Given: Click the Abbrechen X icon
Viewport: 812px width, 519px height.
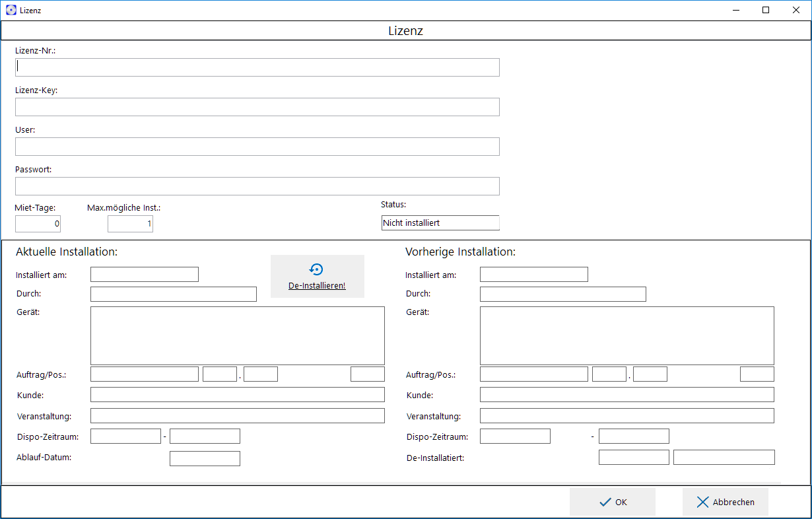Looking at the screenshot, I should pos(702,502).
